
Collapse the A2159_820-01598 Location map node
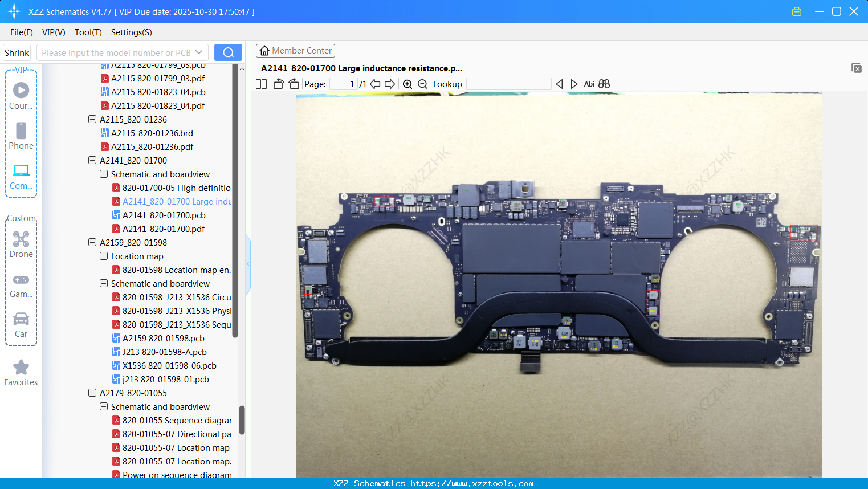click(x=104, y=256)
